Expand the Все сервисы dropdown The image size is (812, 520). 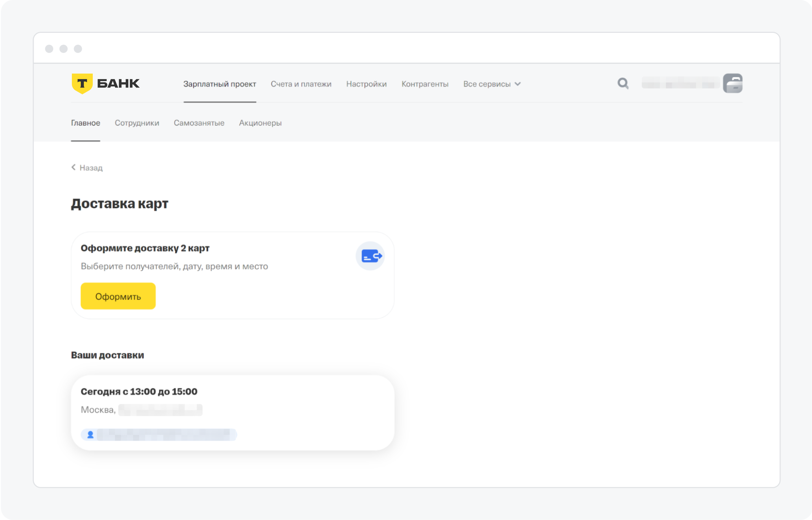point(486,84)
